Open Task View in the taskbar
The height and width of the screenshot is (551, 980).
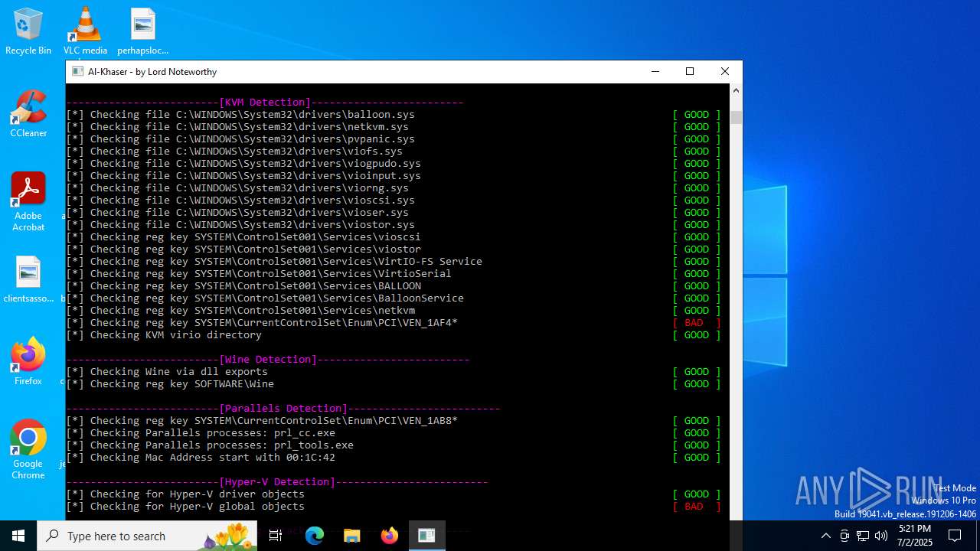click(x=276, y=536)
